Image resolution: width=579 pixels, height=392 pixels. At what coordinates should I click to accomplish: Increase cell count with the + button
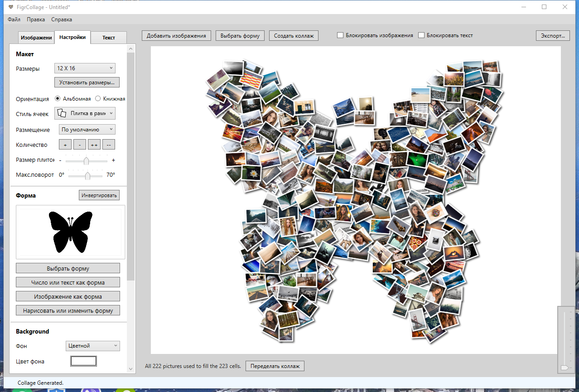coord(65,145)
